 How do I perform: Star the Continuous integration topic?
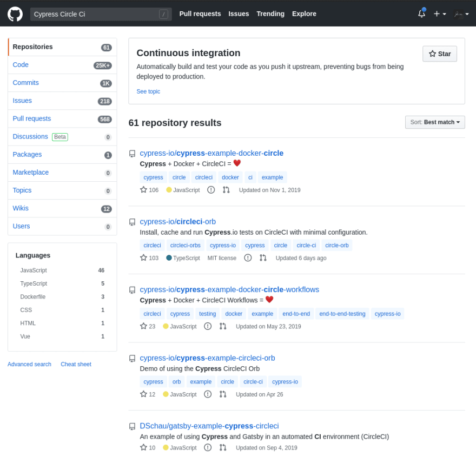click(x=440, y=54)
